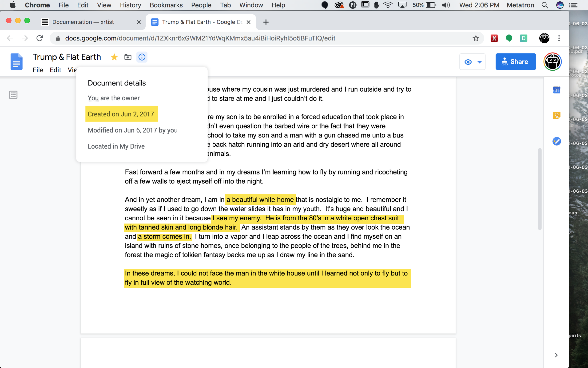Viewport: 588px width, 368px height.
Task: Open Google Tasks side panel icon
Action: pyautogui.click(x=556, y=141)
